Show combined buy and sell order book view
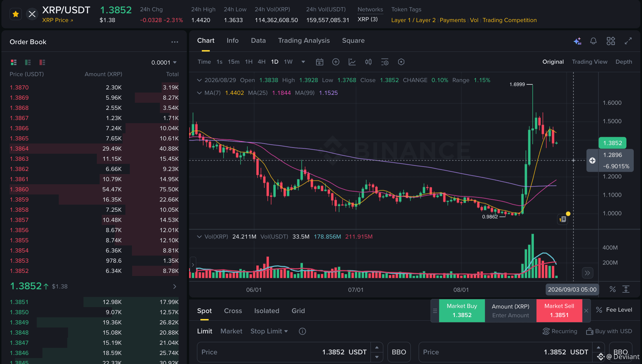The height and width of the screenshot is (364, 642). tap(14, 62)
